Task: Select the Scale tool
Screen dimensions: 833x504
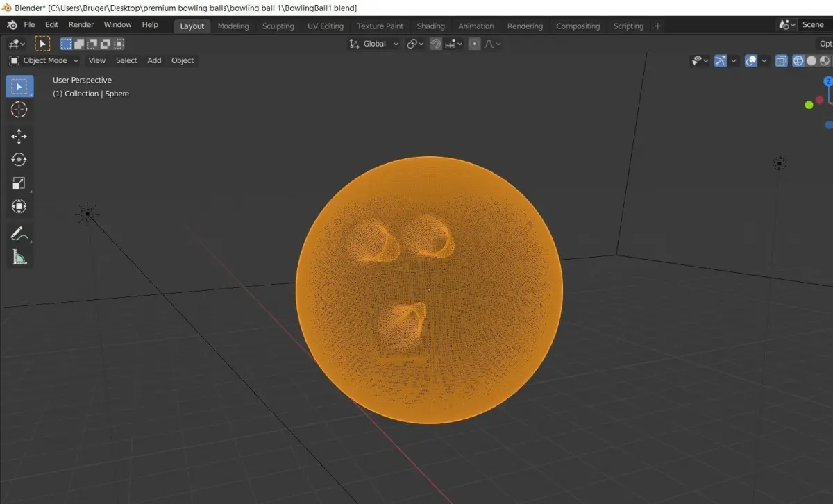Action: [19, 183]
